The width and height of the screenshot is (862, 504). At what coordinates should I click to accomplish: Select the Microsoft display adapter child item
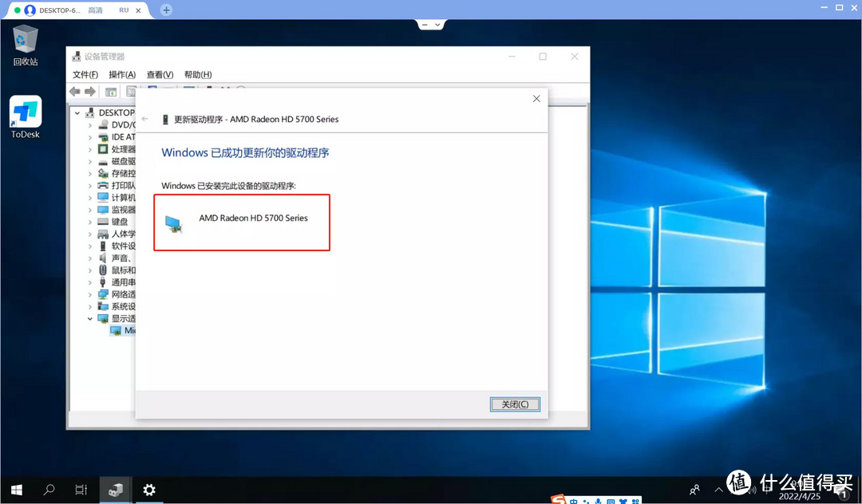[x=122, y=330]
